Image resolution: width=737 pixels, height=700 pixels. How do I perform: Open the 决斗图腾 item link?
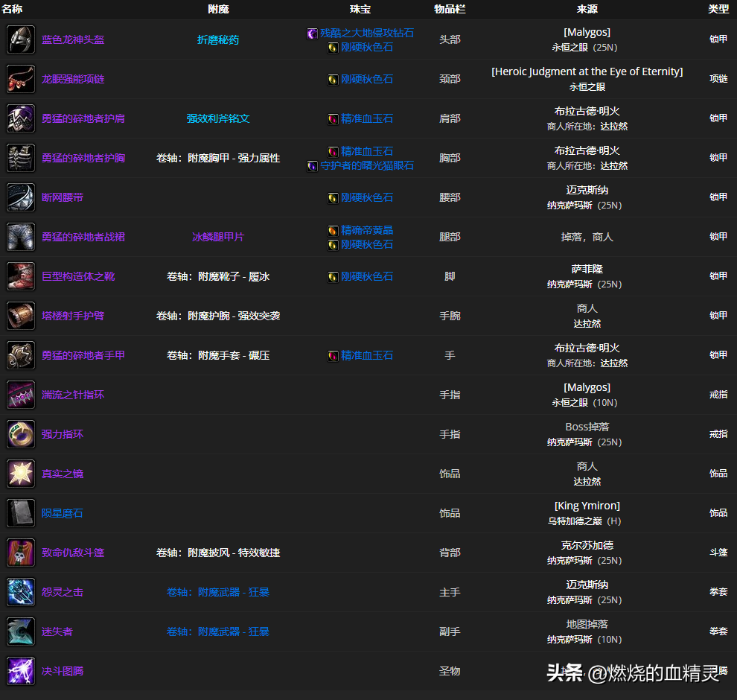click(63, 671)
